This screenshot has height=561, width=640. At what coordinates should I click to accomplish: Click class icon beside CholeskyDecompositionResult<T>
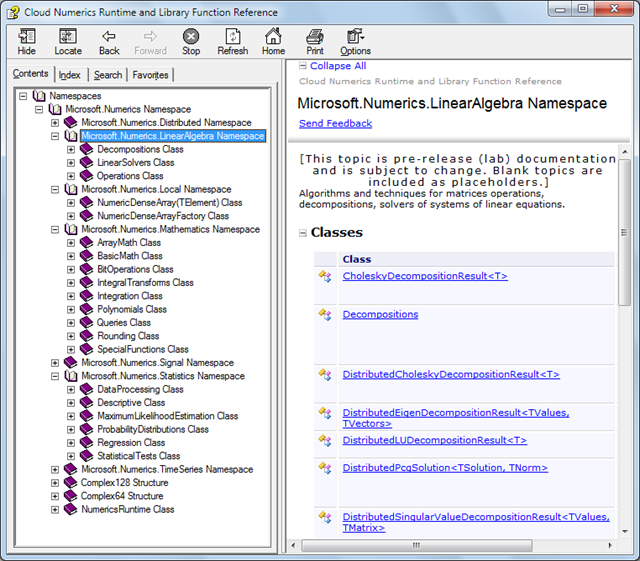pos(325,276)
